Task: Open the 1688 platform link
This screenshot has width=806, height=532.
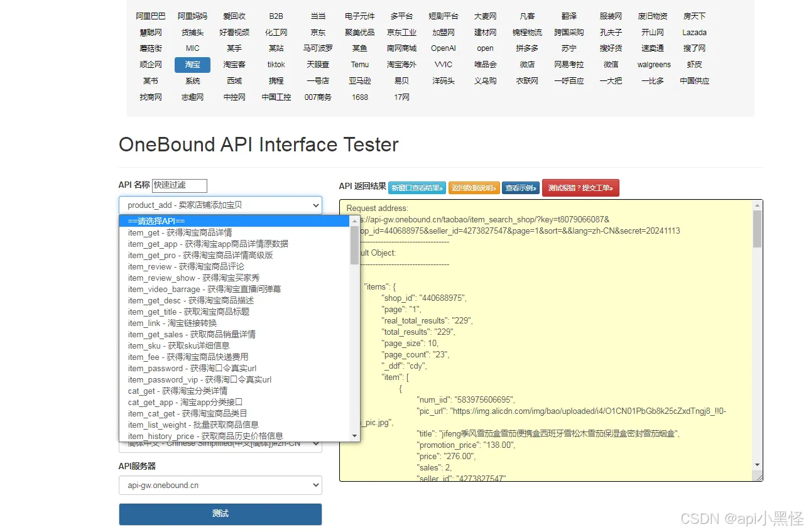Action: 360,97
